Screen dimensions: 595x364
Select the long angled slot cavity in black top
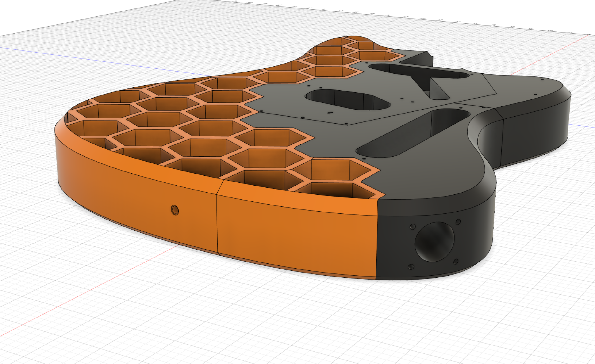coord(413,133)
